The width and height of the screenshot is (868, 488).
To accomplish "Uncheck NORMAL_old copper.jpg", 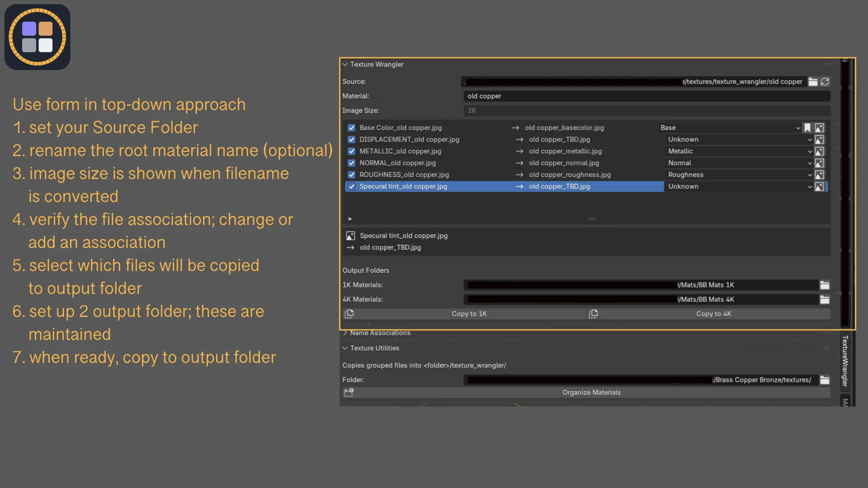I will (x=352, y=163).
